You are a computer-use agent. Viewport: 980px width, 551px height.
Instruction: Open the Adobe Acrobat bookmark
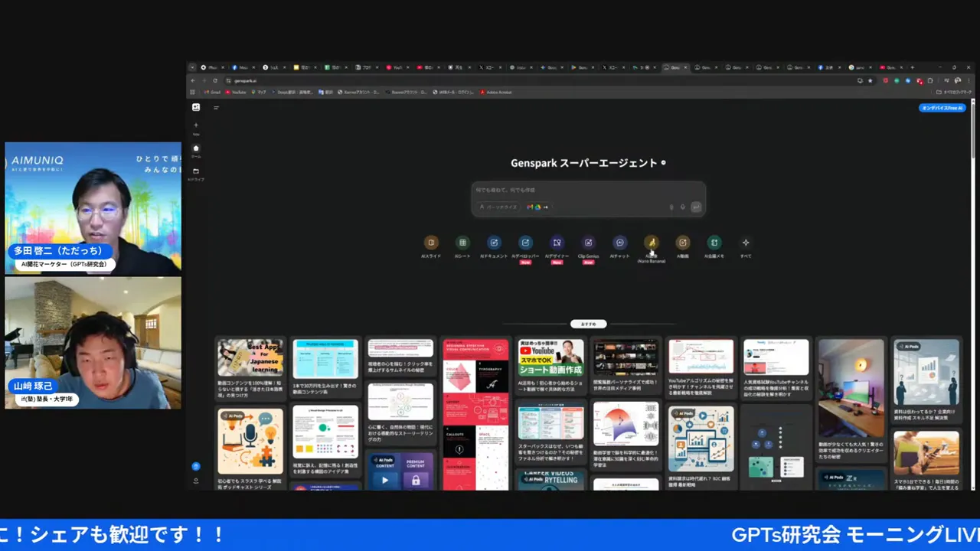tap(495, 92)
